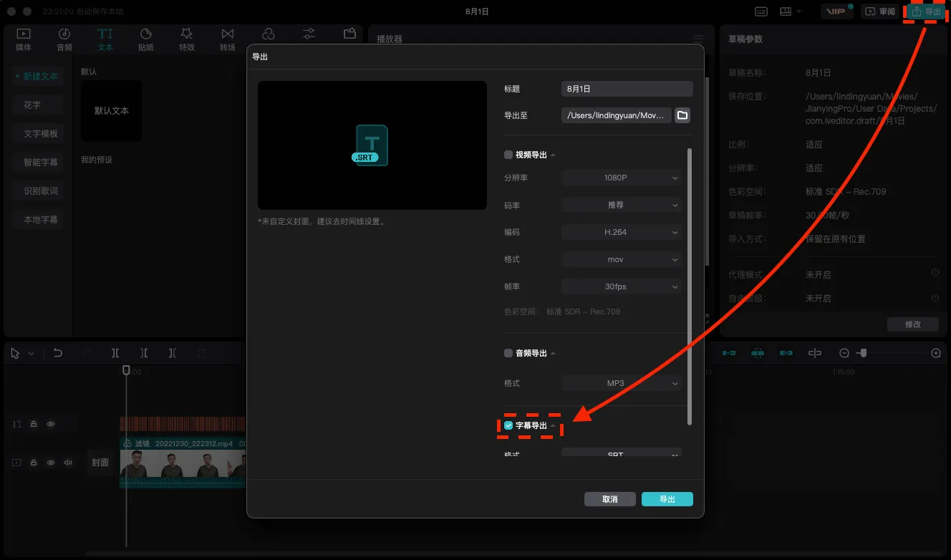Image resolution: width=951 pixels, height=560 pixels.
Task: Switch to the 媒体 tab
Action: (x=24, y=40)
